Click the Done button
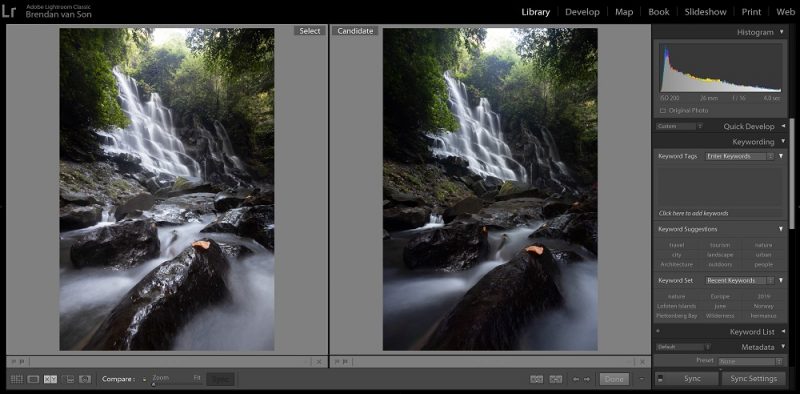Screen dimensions: 800x394 [x=614, y=379]
